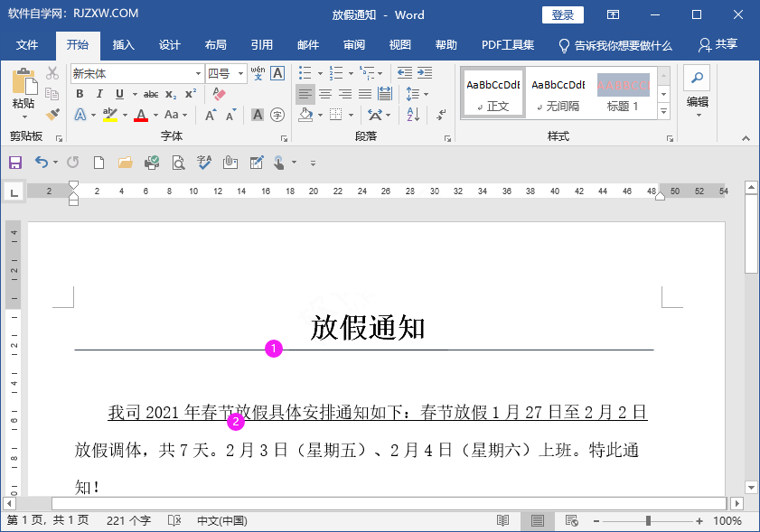The image size is (760, 532).
Task: Open the font size dropdown
Action: tap(240, 72)
